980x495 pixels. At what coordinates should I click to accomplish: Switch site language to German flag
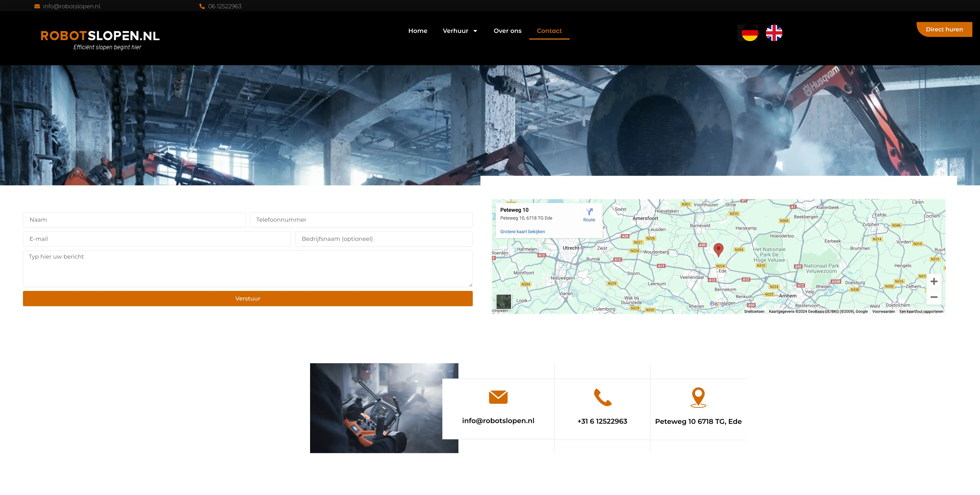pyautogui.click(x=750, y=33)
